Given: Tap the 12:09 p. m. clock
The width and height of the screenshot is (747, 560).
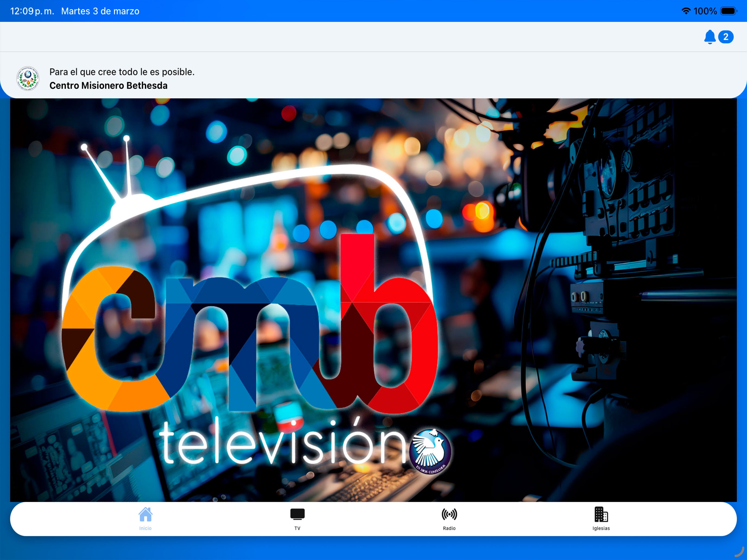Looking at the screenshot, I should 32,11.
